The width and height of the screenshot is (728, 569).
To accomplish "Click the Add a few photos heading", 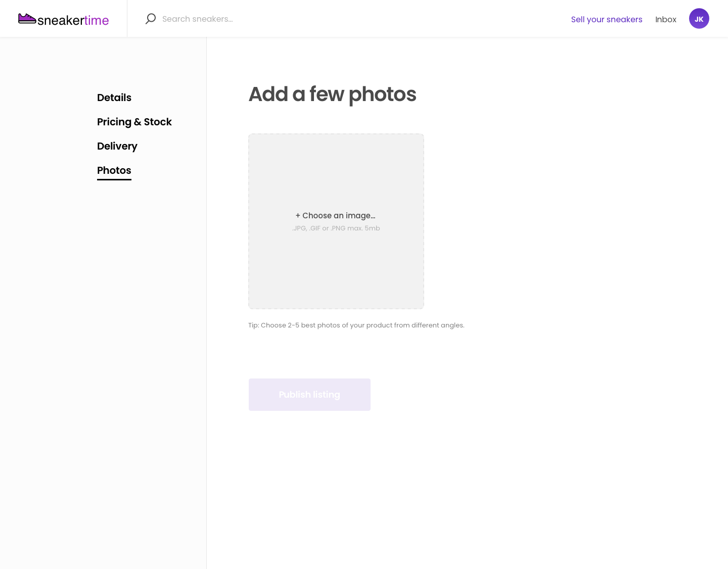I will tap(332, 94).
